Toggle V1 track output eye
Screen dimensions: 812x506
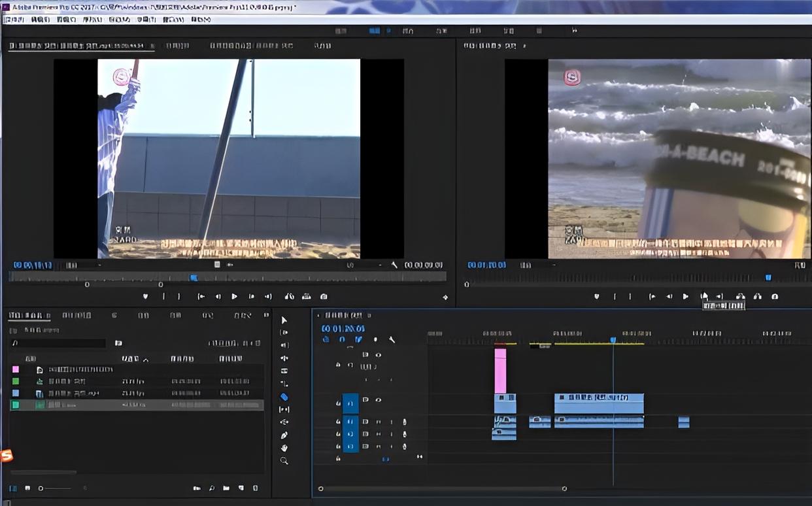click(378, 400)
